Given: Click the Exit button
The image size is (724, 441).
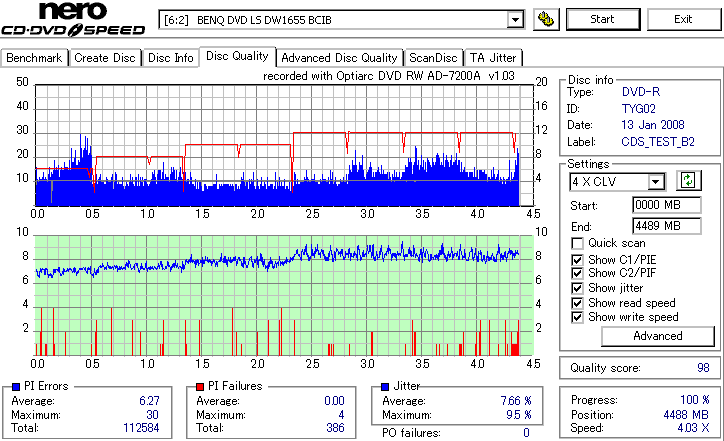Looking at the screenshot, I should click(683, 19).
